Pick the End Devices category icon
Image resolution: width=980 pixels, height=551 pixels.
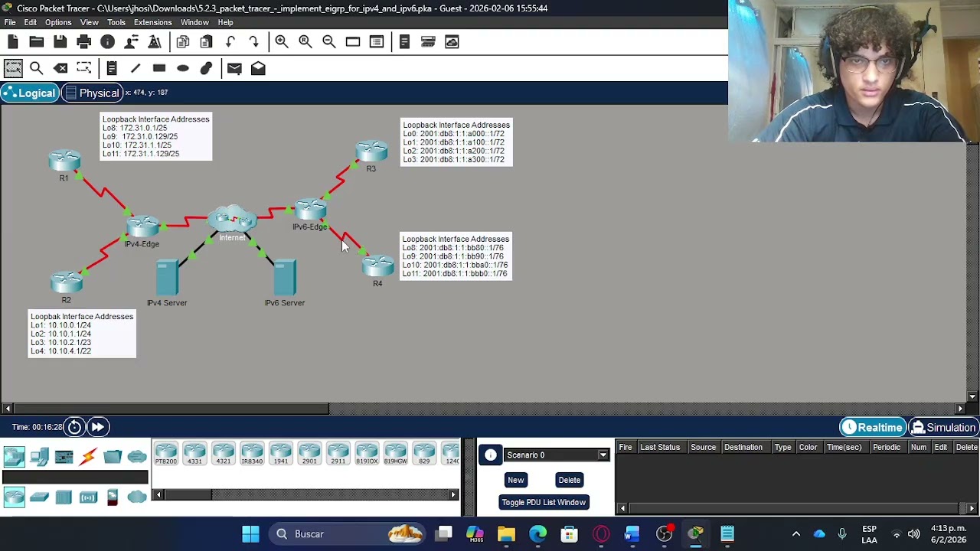[39, 457]
